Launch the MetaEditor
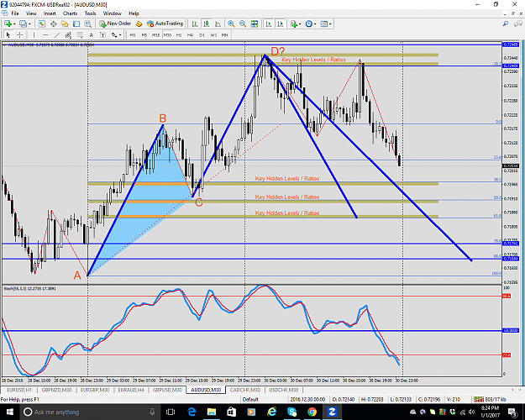The width and height of the screenshot is (525, 420). [139, 24]
